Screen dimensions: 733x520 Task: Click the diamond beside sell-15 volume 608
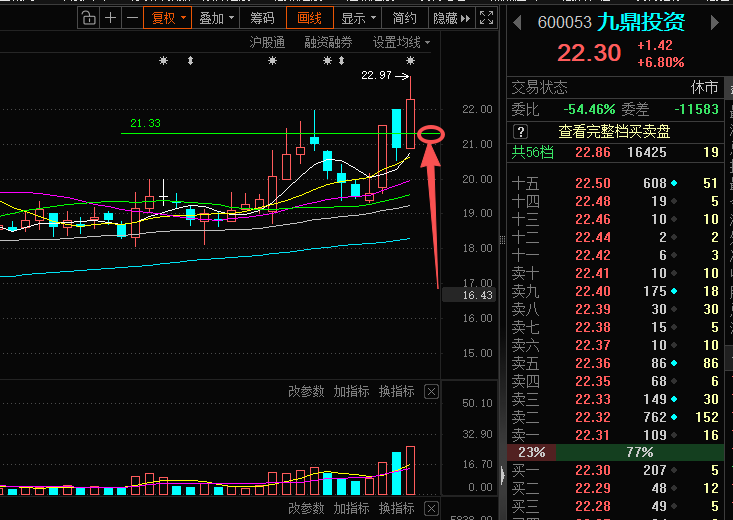click(674, 183)
